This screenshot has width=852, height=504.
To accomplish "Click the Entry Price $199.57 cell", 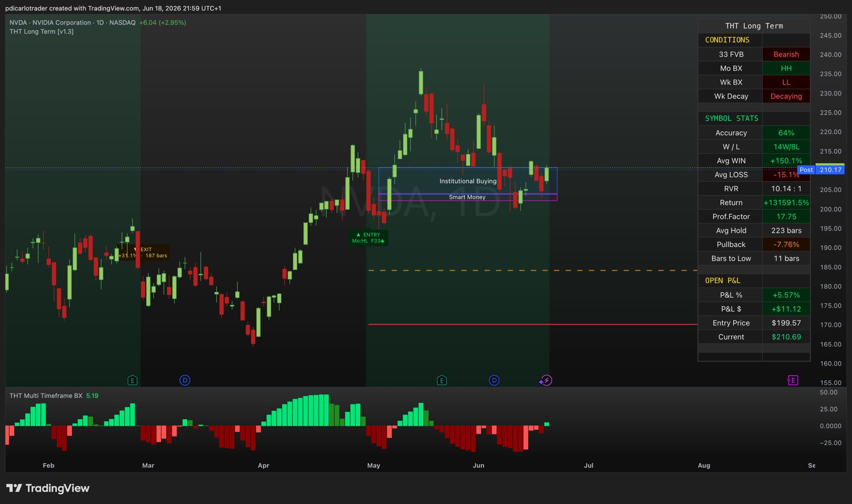I will click(x=786, y=323).
